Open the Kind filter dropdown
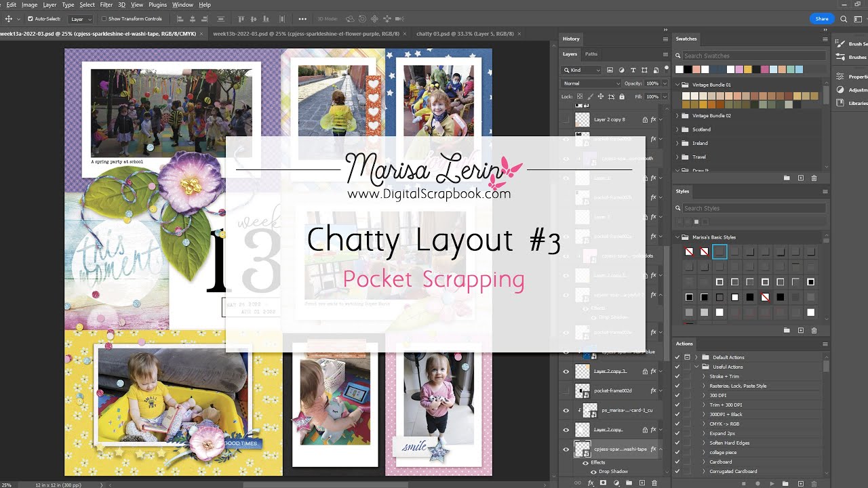This screenshot has width=868, height=488. click(582, 70)
